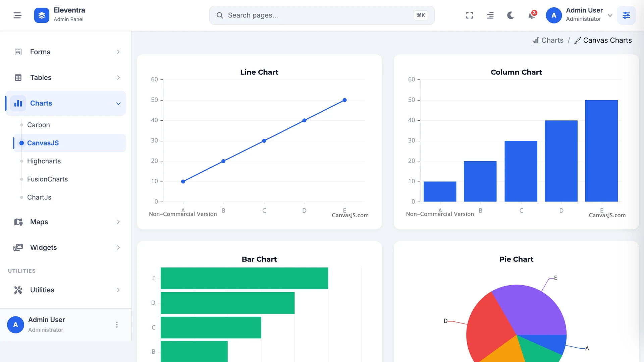Click the Forms sidebar icon

pyautogui.click(x=18, y=52)
